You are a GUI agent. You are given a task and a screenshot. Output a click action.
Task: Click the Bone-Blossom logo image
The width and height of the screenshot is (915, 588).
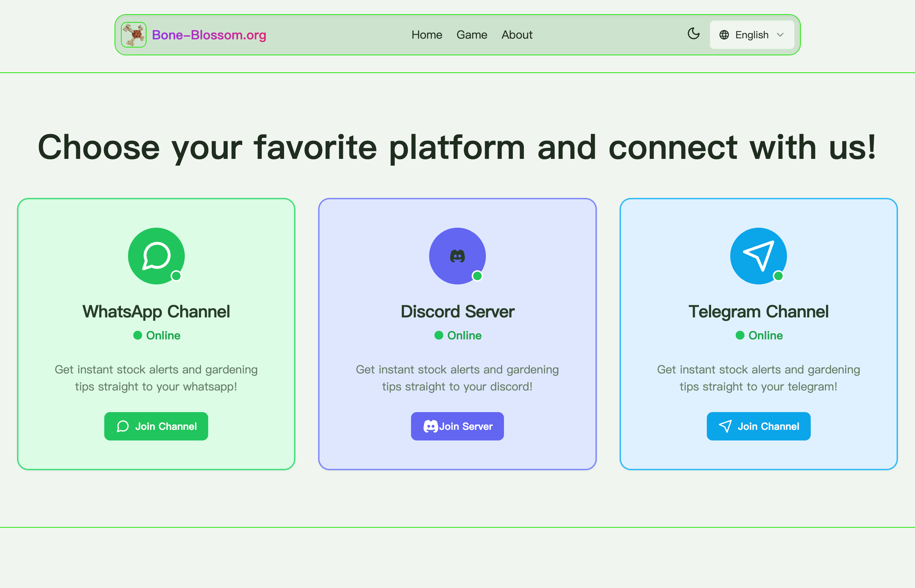134,35
